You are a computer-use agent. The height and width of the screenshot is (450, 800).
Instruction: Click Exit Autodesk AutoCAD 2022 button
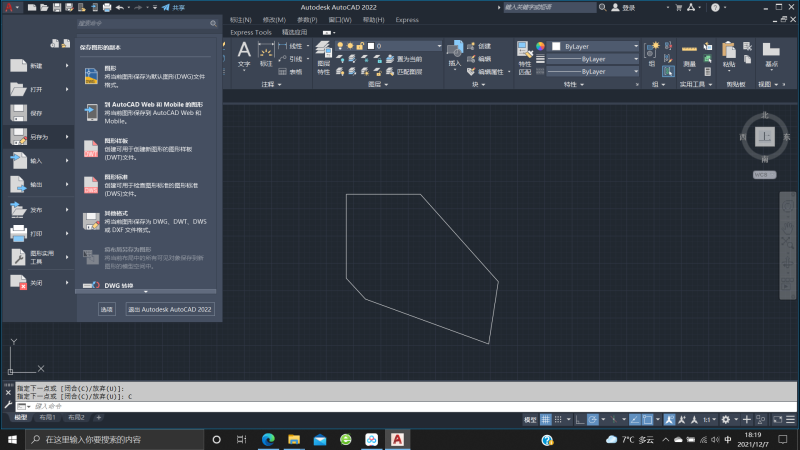pos(170,310)
